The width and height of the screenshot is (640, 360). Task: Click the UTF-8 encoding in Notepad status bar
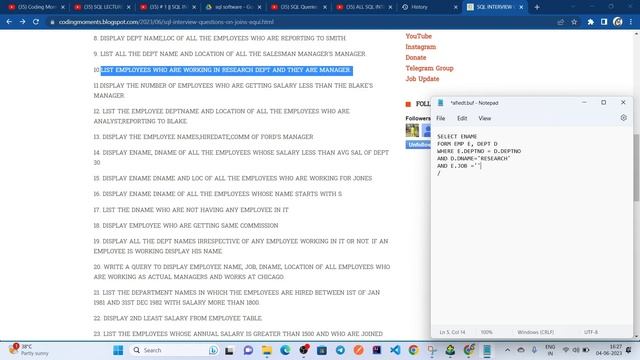tap(591, 332)
